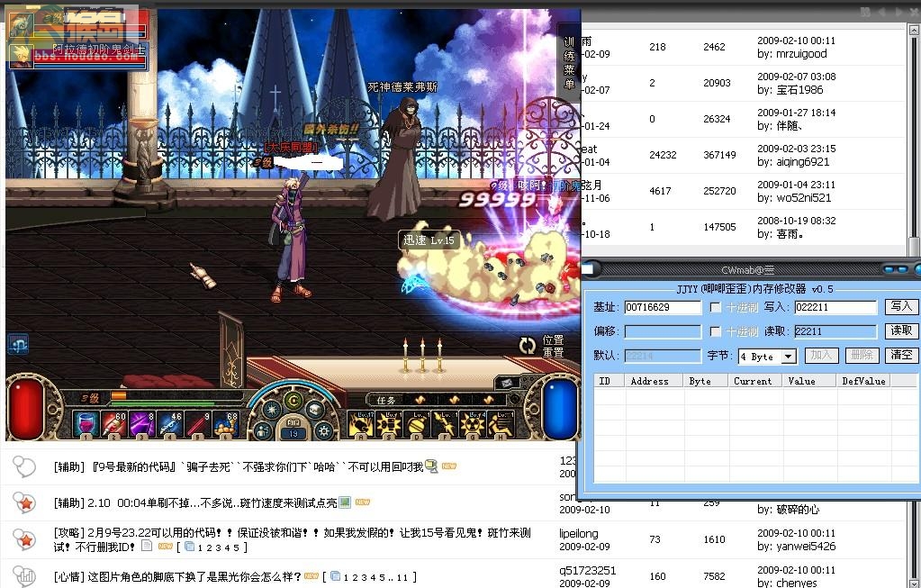Open the starburst skill menu in game HUD
This screenshot has height=588, width=921.
pos(271,408)
